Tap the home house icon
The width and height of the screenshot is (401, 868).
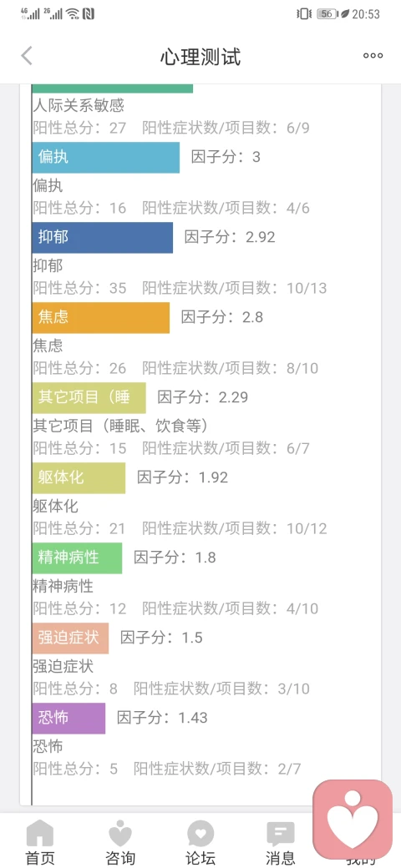tap(40, 833)
